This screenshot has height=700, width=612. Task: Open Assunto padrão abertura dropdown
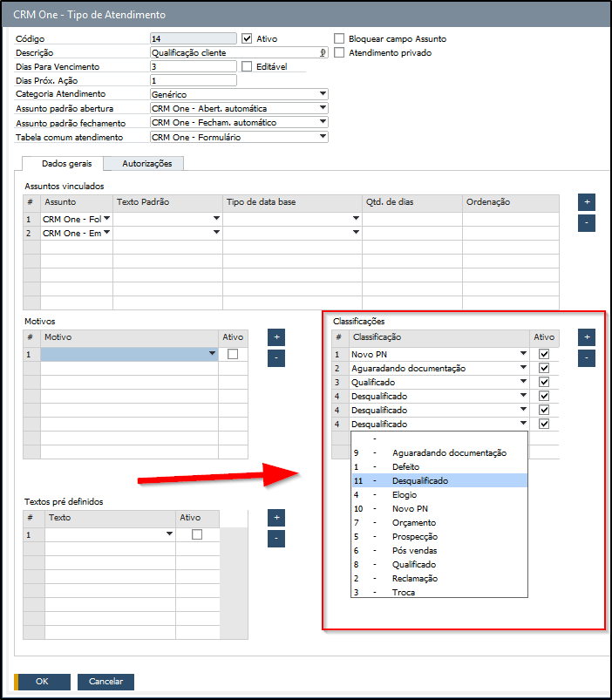tap(323, 108)
